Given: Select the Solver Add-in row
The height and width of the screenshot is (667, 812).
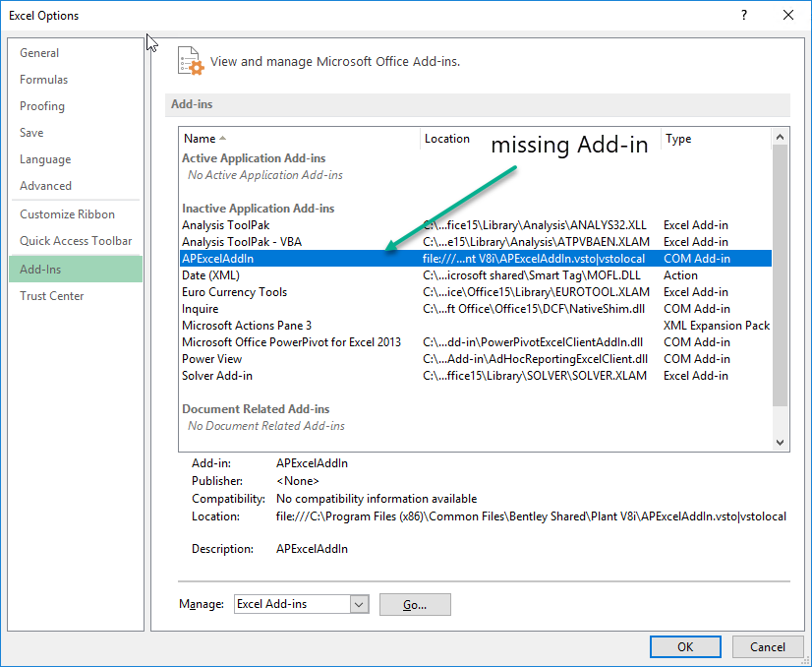Looking at the screenshot, I should point(476,375).
